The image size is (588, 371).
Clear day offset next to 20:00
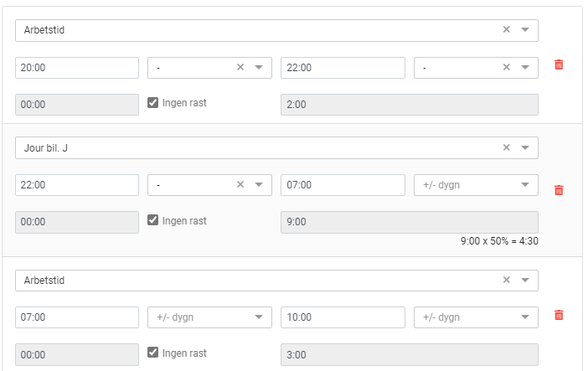240,68
